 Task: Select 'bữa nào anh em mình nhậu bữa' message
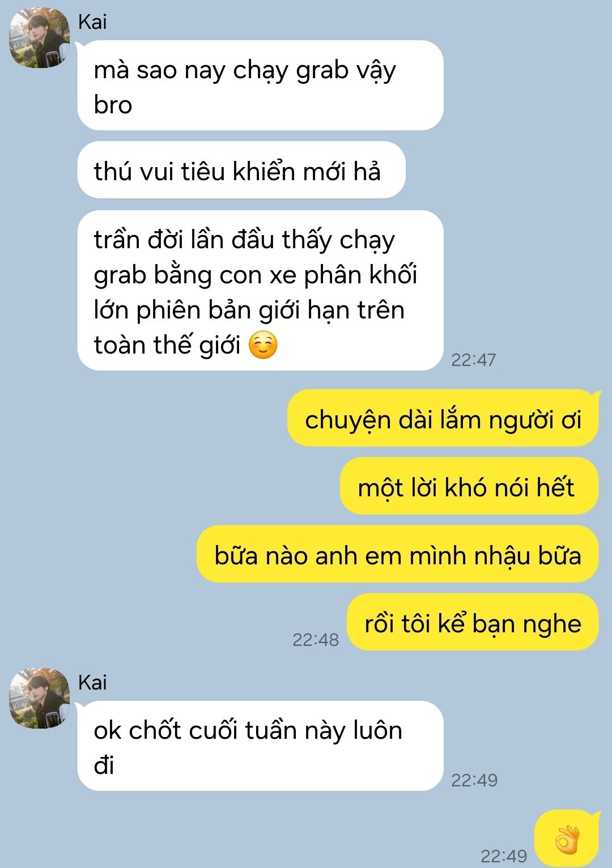click(397, 554)
